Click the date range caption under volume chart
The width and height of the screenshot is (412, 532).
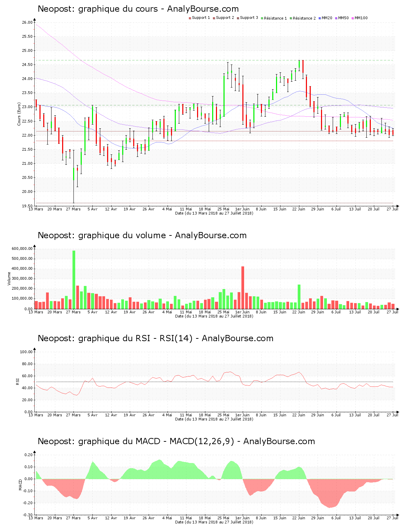pos(214,316)
